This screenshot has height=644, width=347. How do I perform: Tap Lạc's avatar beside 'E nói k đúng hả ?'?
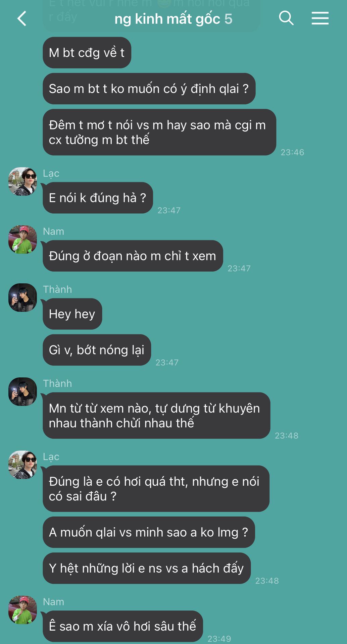click(x=22, y=181)
